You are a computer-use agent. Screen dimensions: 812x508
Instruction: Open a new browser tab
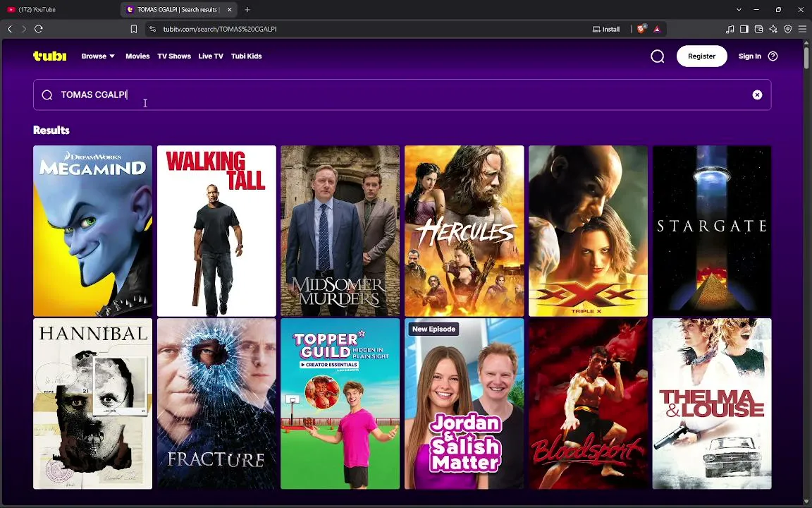247,9
